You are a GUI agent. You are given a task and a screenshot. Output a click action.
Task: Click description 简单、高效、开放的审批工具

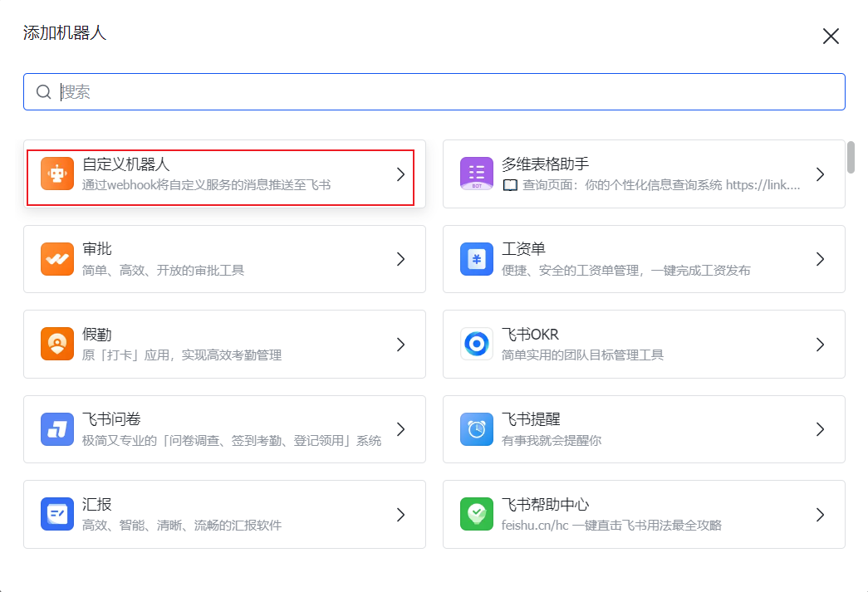point(163,270)
